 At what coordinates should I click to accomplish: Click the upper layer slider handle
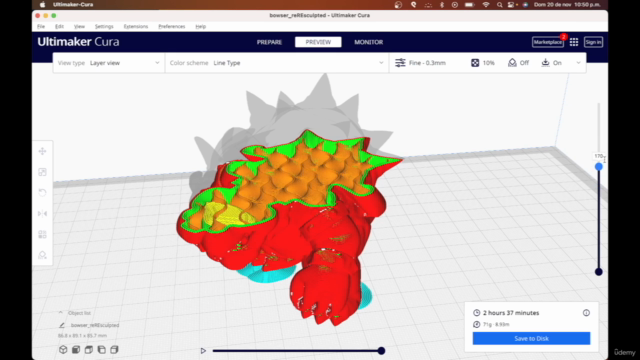(x=598, y=167)
